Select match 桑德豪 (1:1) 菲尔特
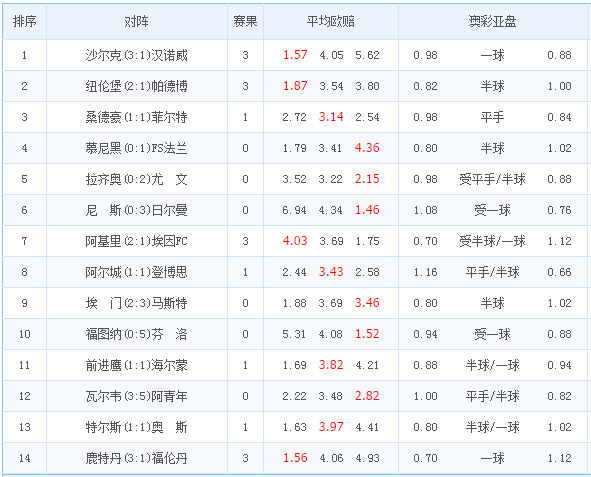Image resolution: width=591 pixels, height=477 pixels. [x=136, y=117]
